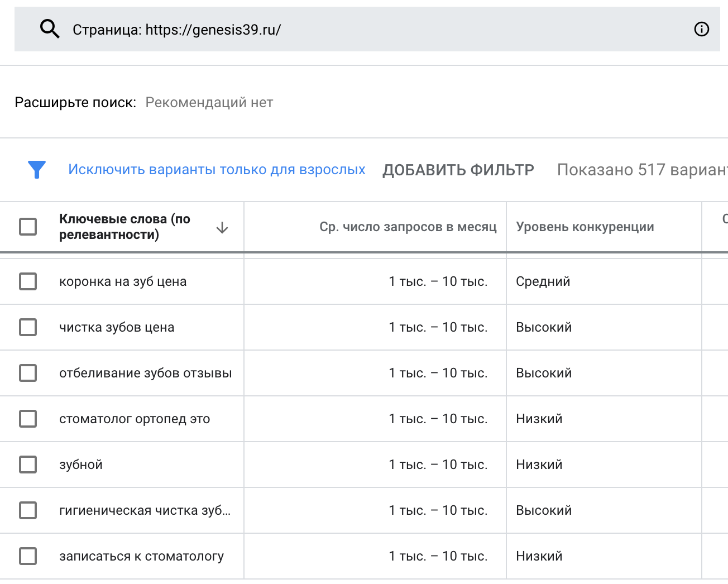Sort by "Ср. число запросов в месяц" column
This screenshot has width=728, height=584.
(x=408, y=227)
